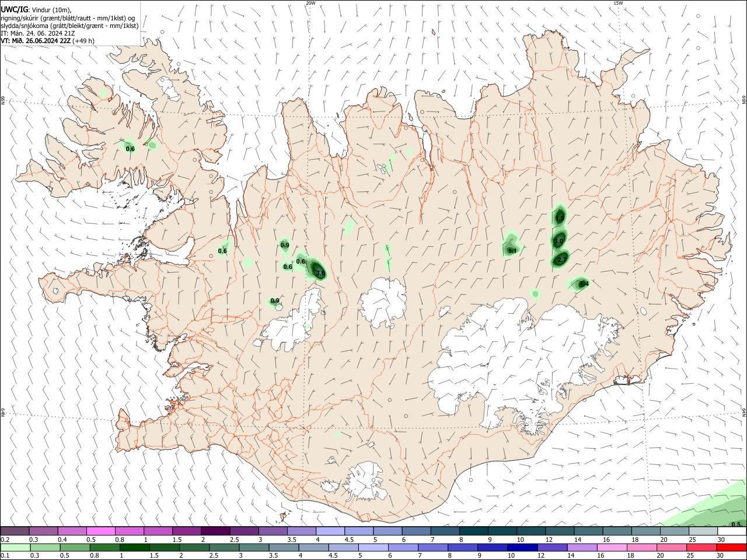Click the 1.9 rainfall value on the map
747x560 pixels.
point(560,218)
